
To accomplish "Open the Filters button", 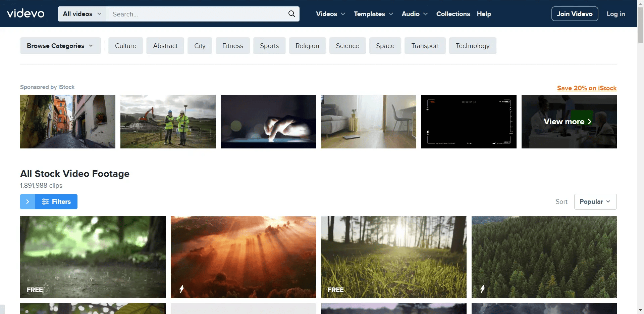I will click(x=56, y=201).
